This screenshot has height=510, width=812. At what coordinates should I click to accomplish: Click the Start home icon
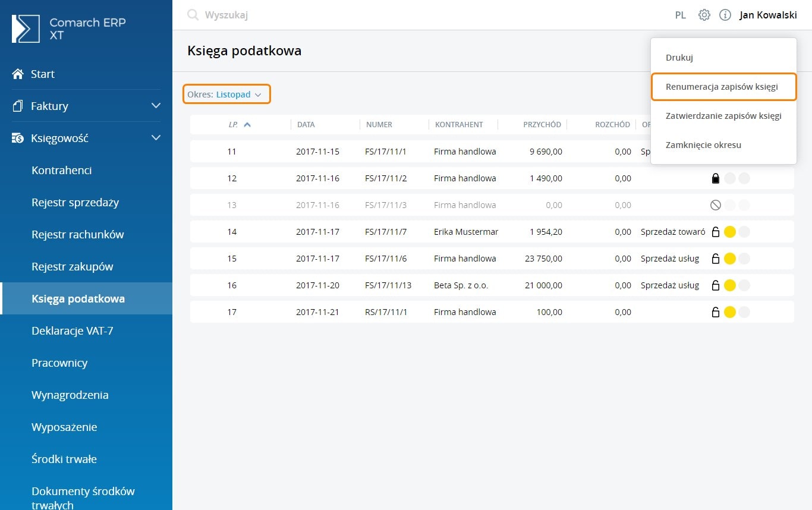18,74
